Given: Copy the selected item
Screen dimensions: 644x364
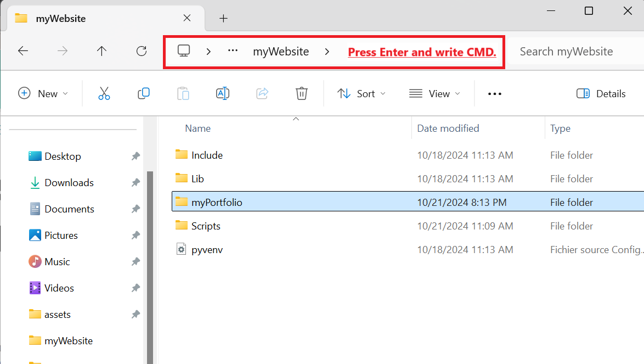Looking at the screenshot, I should 143,94.
